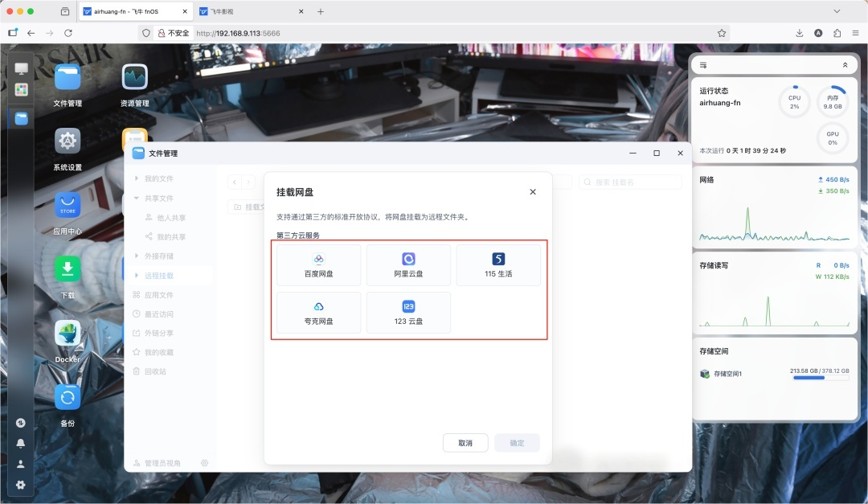Open notifications bell in the dock
This screenshot has height=504, width=868.
point(20,443)
